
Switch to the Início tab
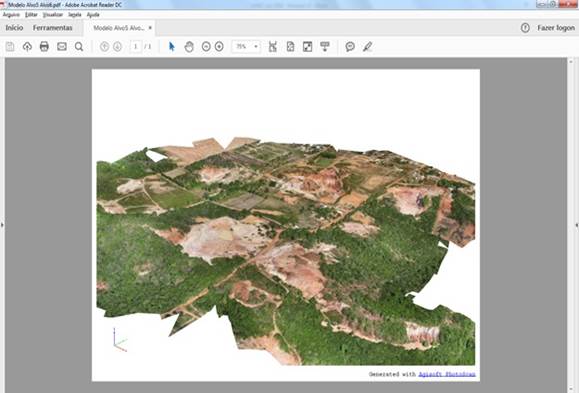[14, 28]
